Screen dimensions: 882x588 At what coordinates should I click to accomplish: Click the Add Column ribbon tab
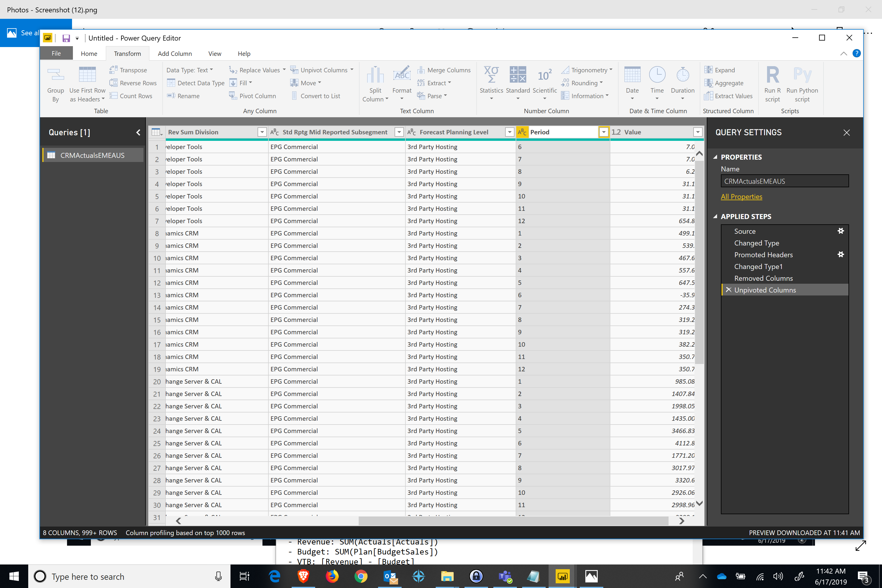(175, 54)
